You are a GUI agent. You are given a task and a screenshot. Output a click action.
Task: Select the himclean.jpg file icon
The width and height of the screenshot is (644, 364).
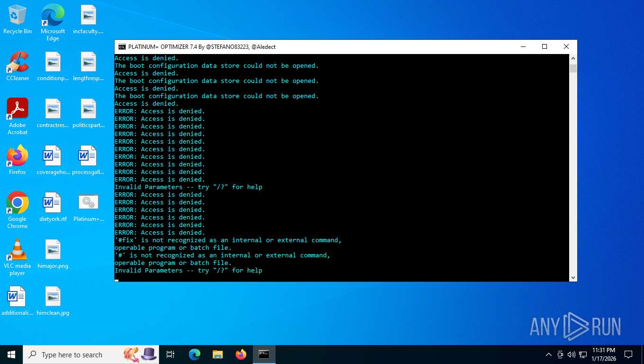(x=53, y=301)
